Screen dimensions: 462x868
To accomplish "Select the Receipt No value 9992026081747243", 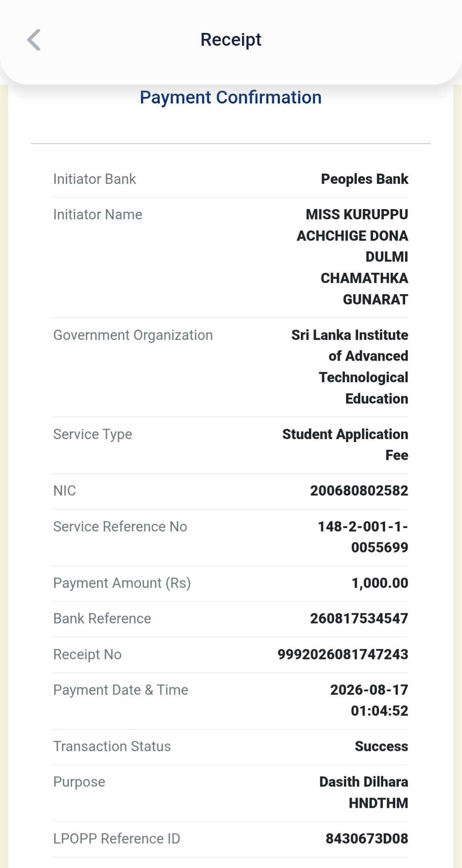I will point(343,655).
